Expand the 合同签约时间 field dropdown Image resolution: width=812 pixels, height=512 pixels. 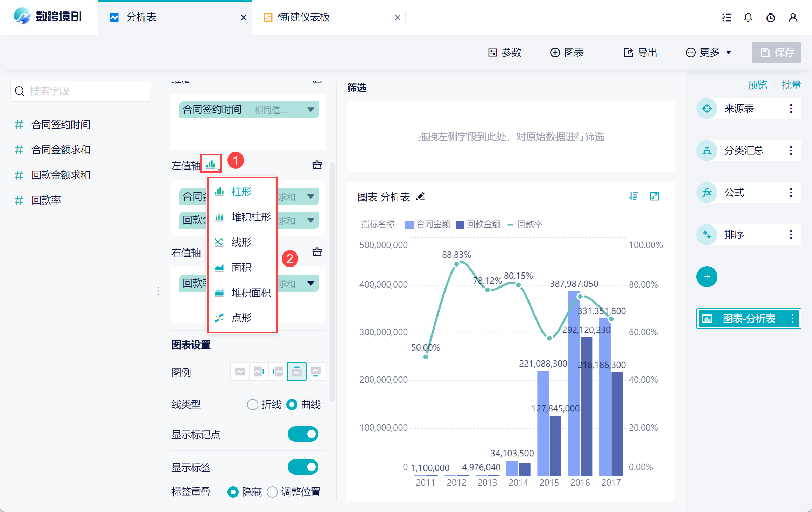pyautogui.click(x=310, y=110)
